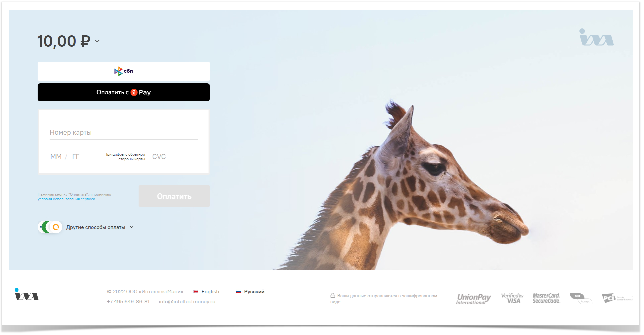This screenshot has height=335, width=644.
Task: Switch language to Русский
Action: point(254,292)
